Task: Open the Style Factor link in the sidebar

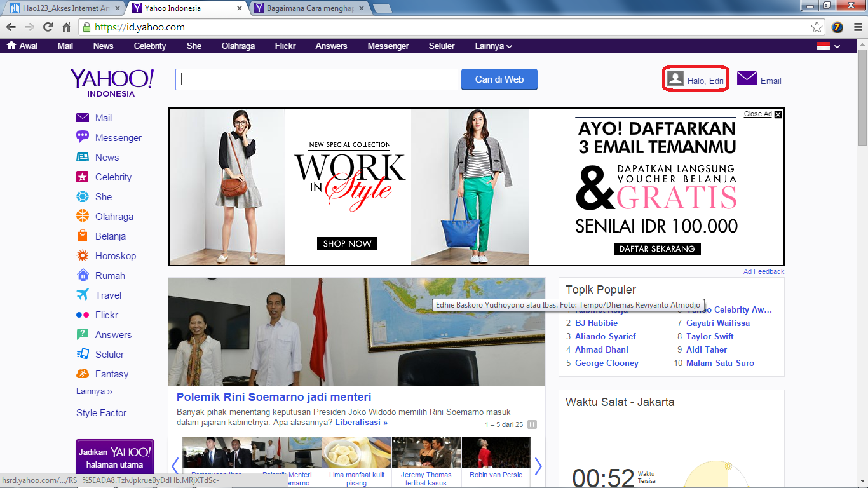Action: [x=101, y=412]
